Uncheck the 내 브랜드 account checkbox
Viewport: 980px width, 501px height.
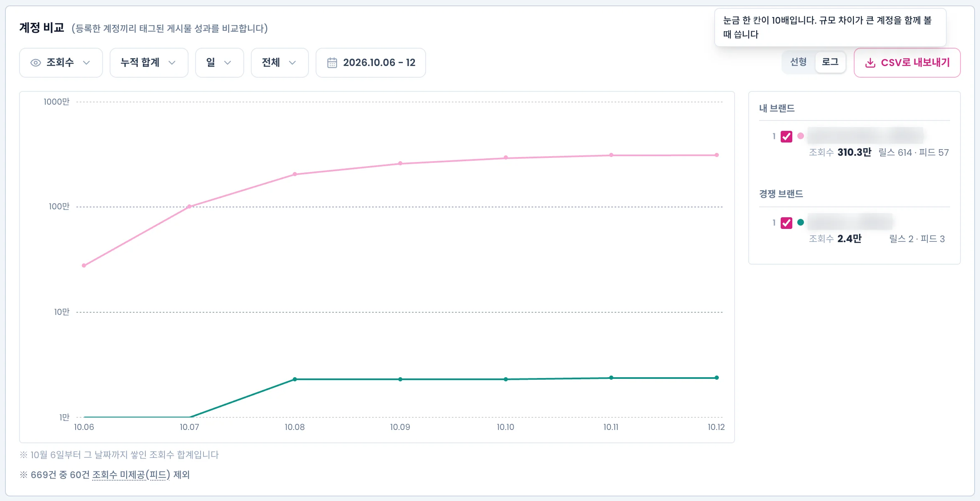point(786,136)
